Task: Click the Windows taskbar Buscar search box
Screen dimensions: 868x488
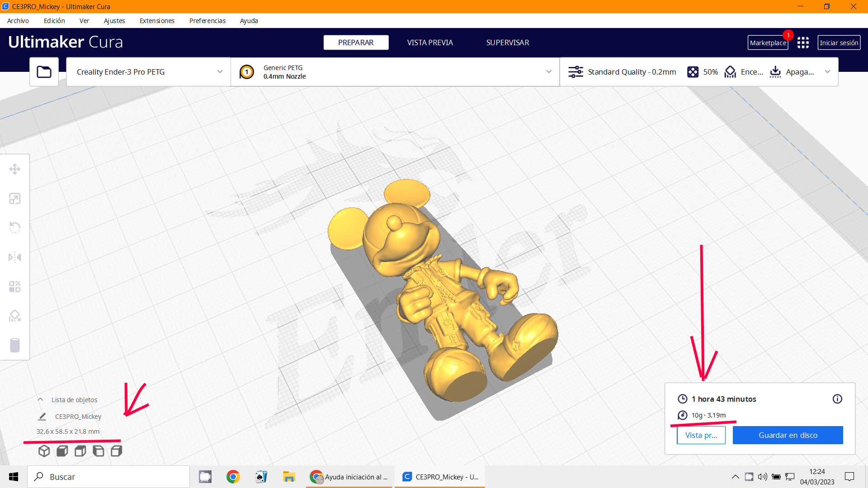Action: (x=108, y=477)
